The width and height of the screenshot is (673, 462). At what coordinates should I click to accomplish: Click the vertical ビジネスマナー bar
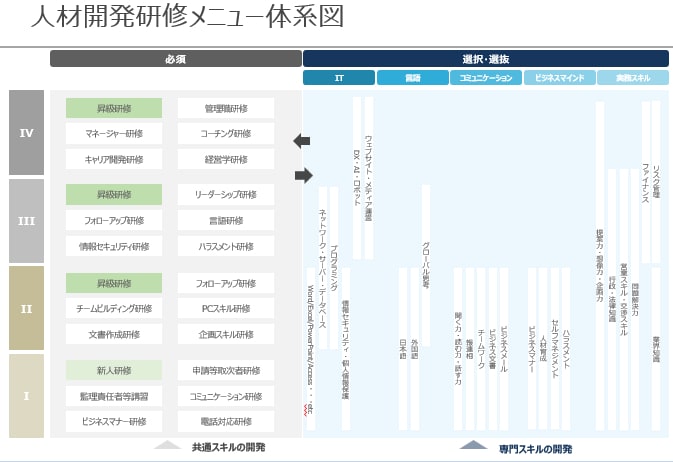pos(532,349)
